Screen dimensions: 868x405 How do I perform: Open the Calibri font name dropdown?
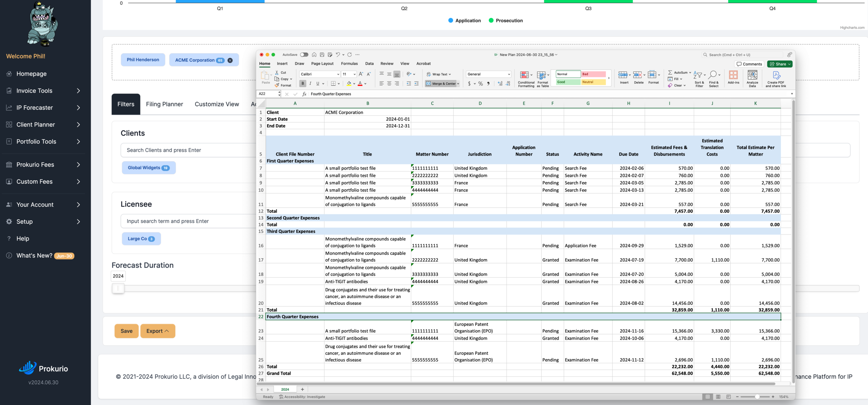338,74
